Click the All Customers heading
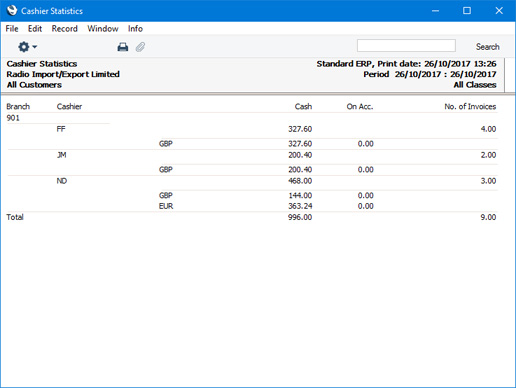The height and width of the screenshot is (388, 516). [x=34, y=85]
